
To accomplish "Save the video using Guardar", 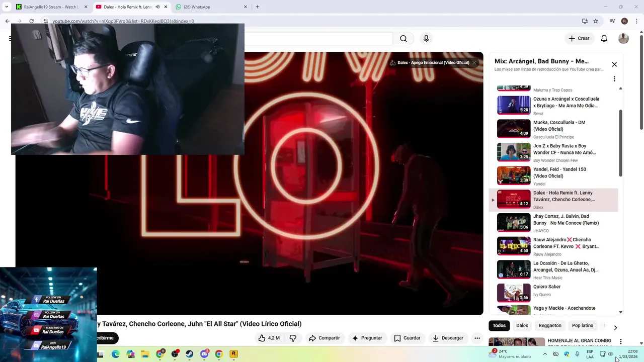I will [x=407, y=338].
